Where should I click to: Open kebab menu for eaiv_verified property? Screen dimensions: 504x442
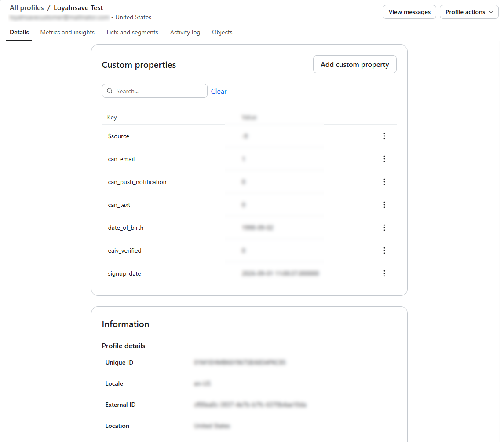[x=384, y=250]
